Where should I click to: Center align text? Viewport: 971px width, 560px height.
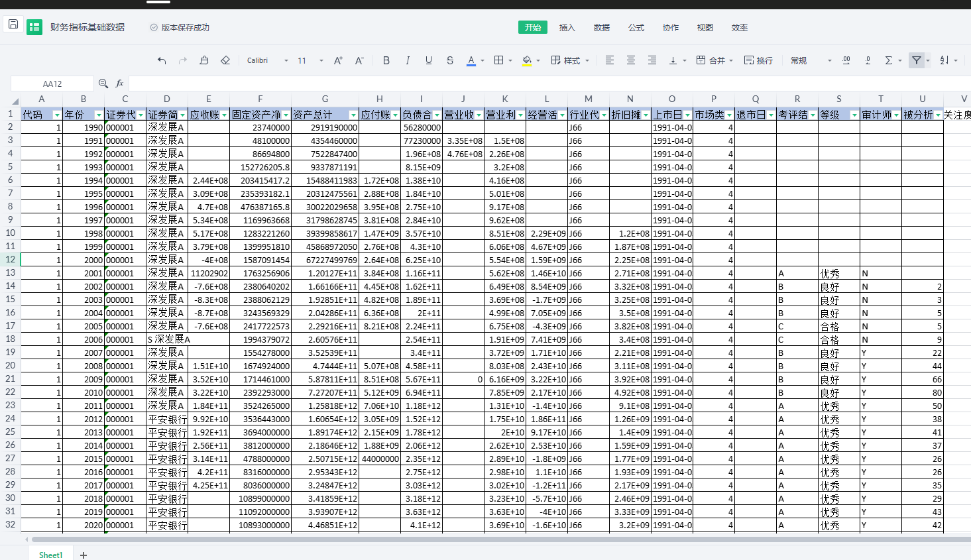pyautogui.click(x=631, y=60)
